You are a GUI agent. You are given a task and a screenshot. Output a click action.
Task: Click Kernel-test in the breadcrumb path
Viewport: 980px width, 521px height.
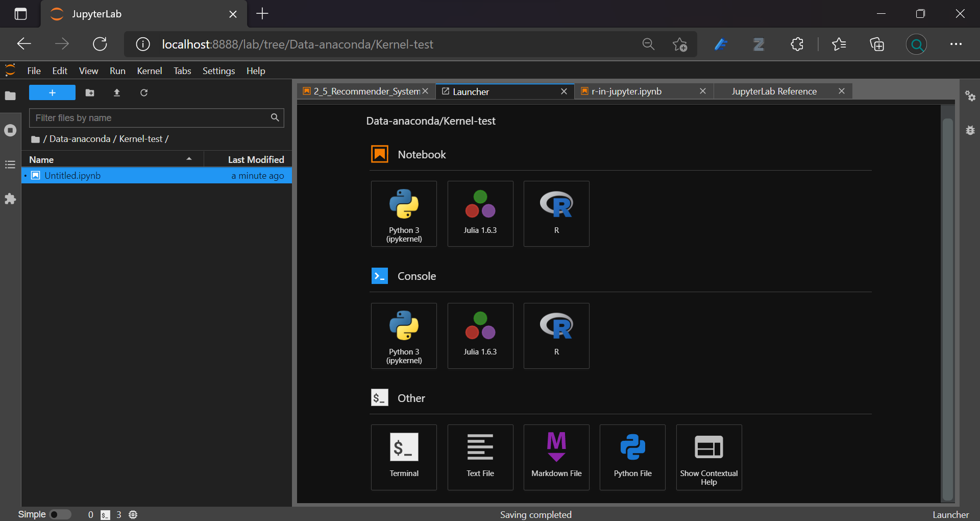[x=141, y=139]
